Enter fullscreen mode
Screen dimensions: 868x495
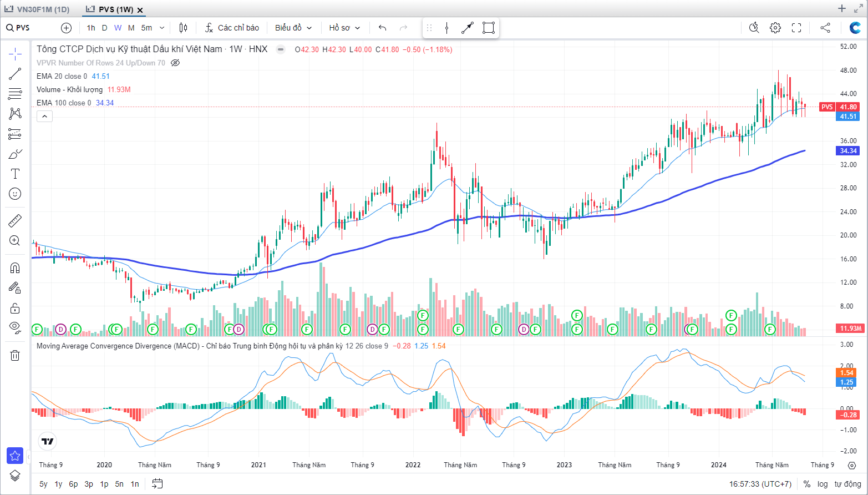[x=796, y=28]
